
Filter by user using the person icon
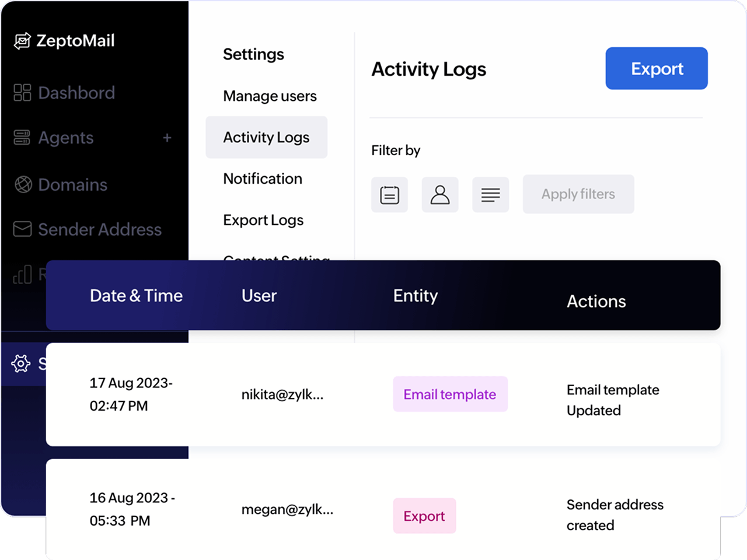point(440,195)
